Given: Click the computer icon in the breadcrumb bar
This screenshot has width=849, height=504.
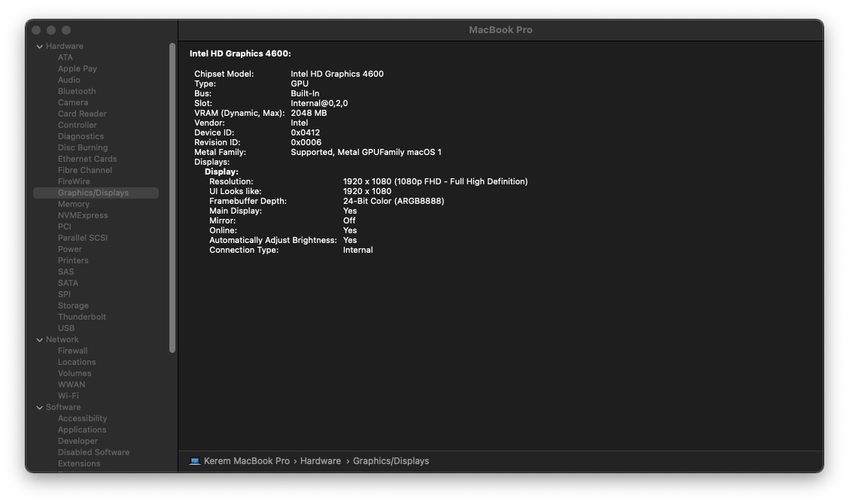Looking at the screenshot, I should 194,460.
